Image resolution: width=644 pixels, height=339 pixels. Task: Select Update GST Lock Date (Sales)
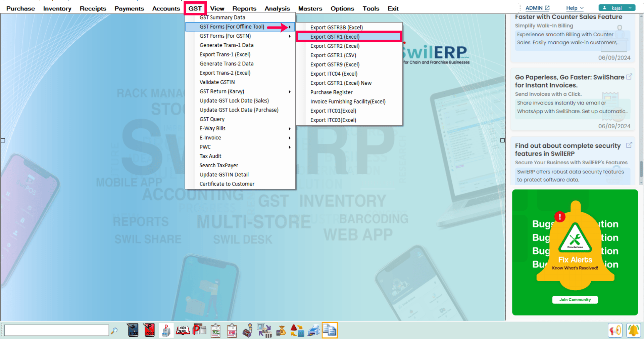(x=240, y=100)
